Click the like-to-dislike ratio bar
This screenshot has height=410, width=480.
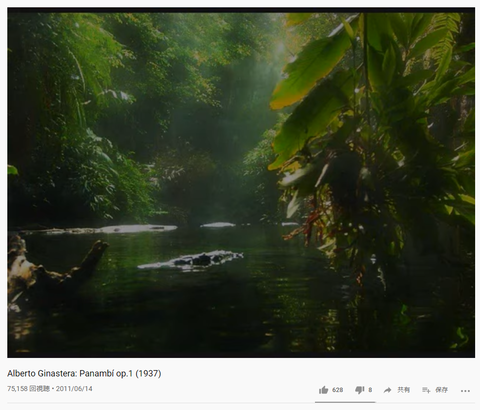tap(345, 402)
